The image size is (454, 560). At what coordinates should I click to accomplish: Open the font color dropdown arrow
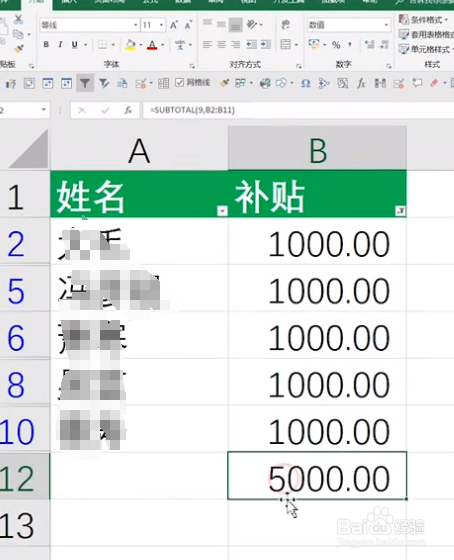pyautogui.click(x=163, y=45)
